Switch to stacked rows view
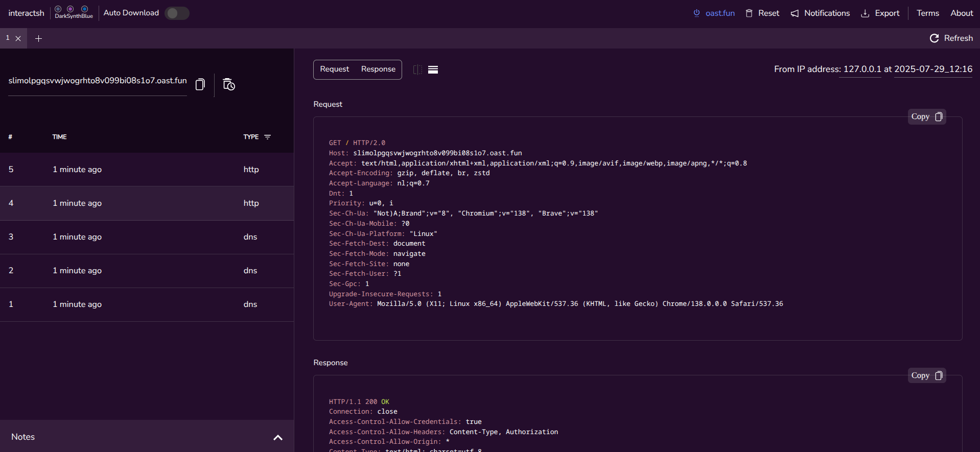 click(x=433, y=69)
